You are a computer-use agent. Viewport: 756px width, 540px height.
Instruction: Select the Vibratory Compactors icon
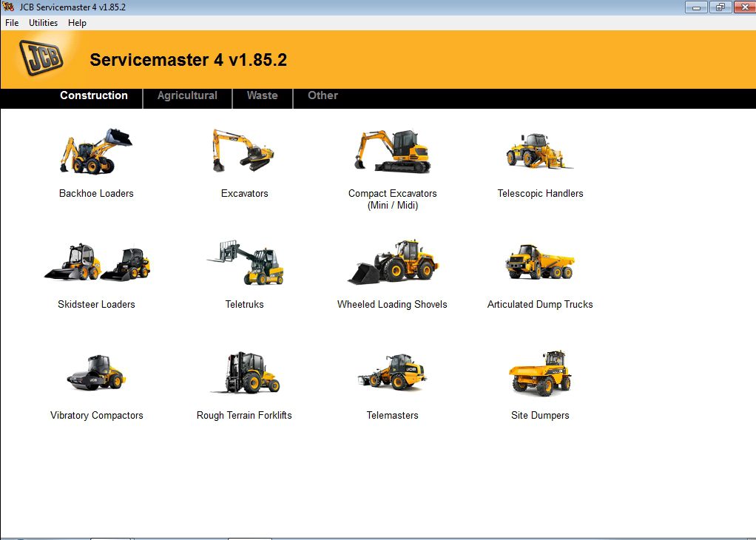tap(96, 374)
